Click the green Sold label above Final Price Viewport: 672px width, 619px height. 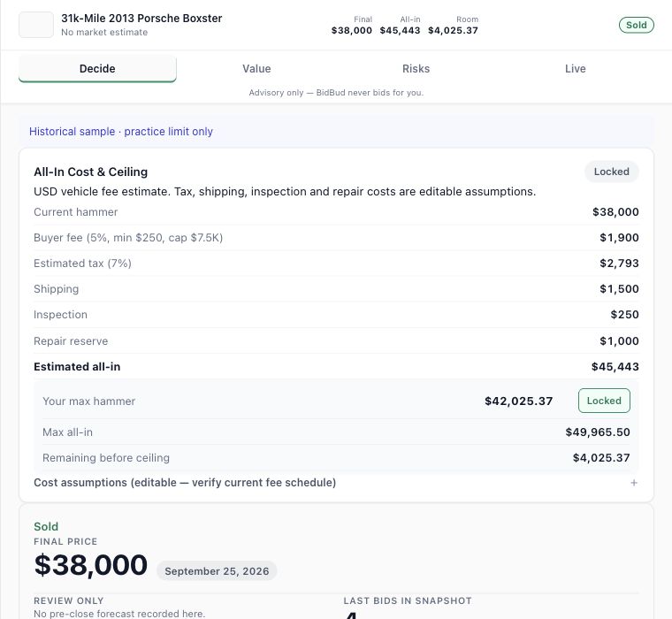pyautogui.click(x=46, y=526)
